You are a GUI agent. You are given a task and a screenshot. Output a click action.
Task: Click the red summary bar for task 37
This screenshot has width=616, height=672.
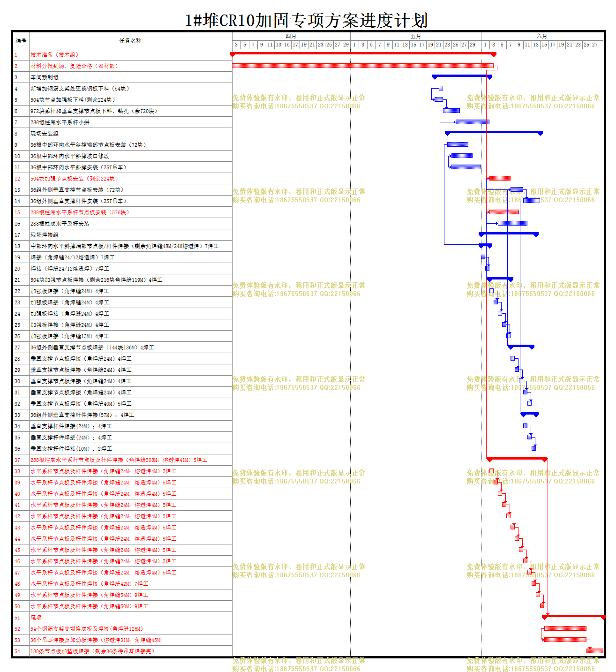pyautogui.click(x=517, y=459)
